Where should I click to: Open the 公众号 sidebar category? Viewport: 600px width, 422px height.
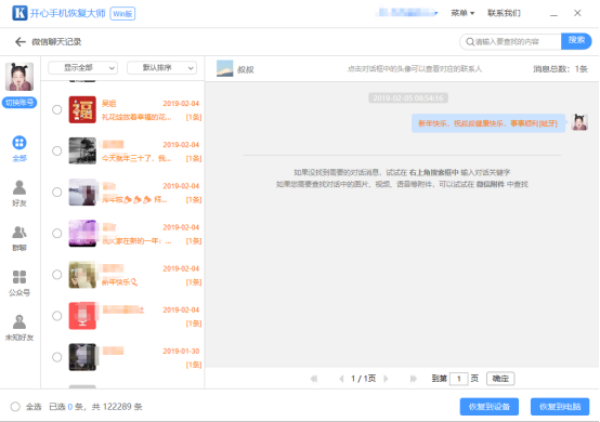coord(19,282)
